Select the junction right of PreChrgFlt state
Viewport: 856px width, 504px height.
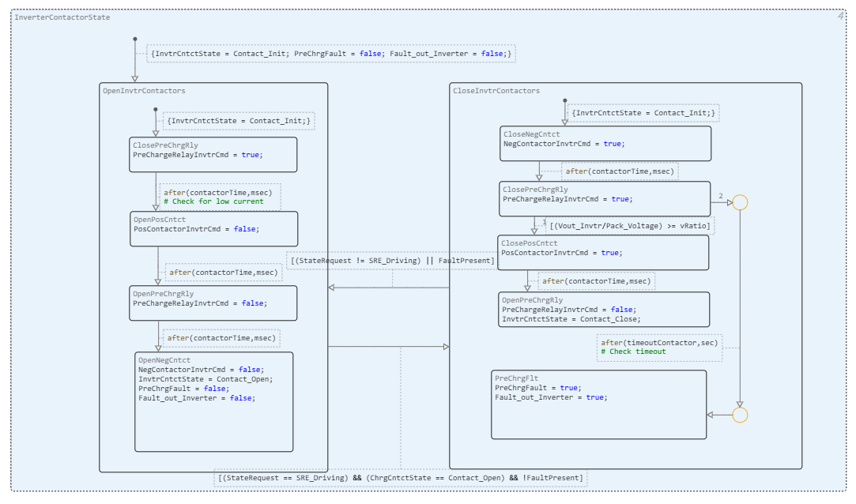740,415
